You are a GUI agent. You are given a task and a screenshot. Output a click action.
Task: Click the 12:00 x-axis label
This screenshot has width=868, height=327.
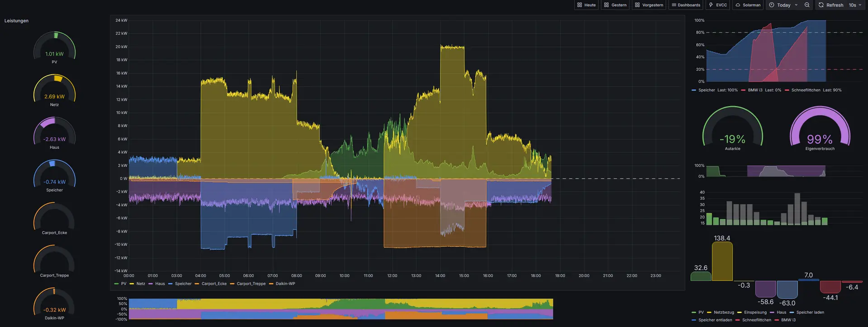tap(392, 276)
